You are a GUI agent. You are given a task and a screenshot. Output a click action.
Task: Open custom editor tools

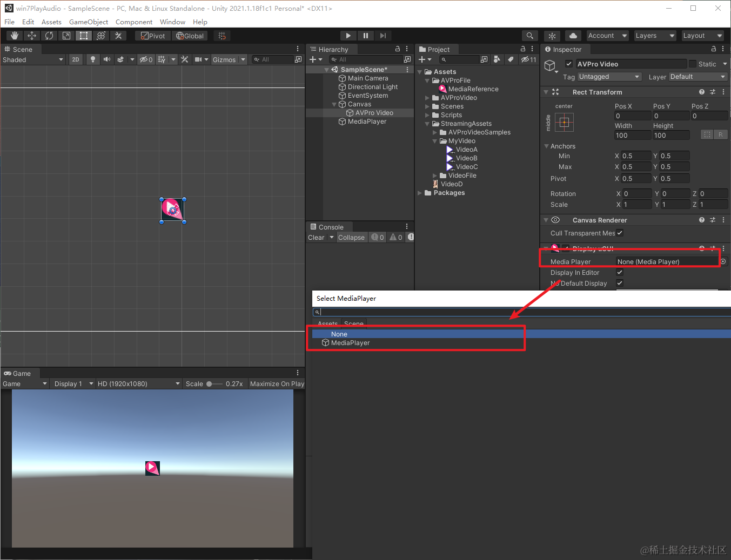(118, 36)
